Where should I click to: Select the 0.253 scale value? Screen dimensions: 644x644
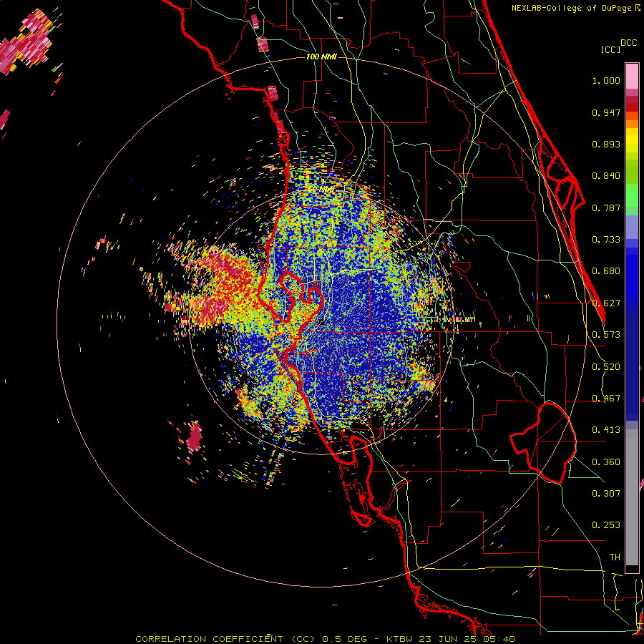[x=606, y=525]
